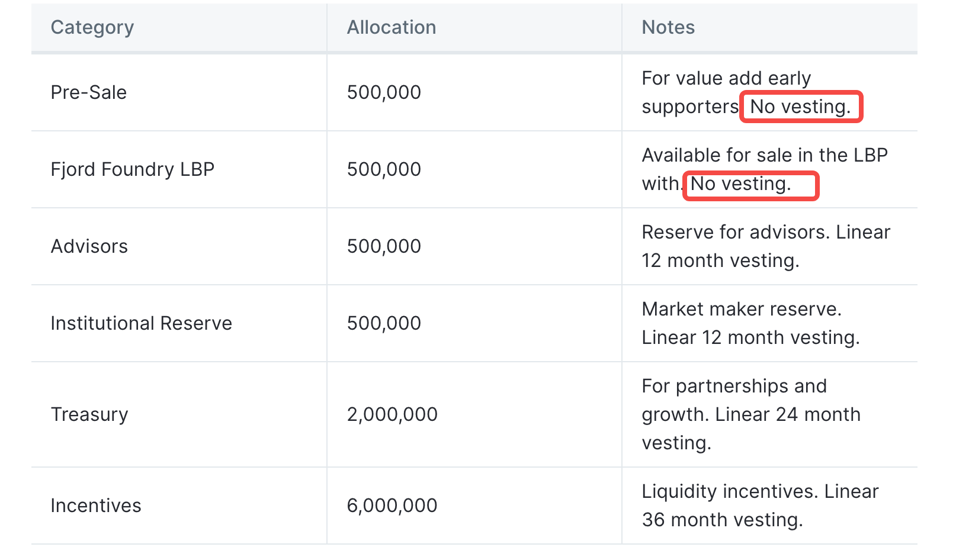The height and width of the screenshot is (560, 956).
Task: Select the Incentives category cell
Action: (96, 506)
